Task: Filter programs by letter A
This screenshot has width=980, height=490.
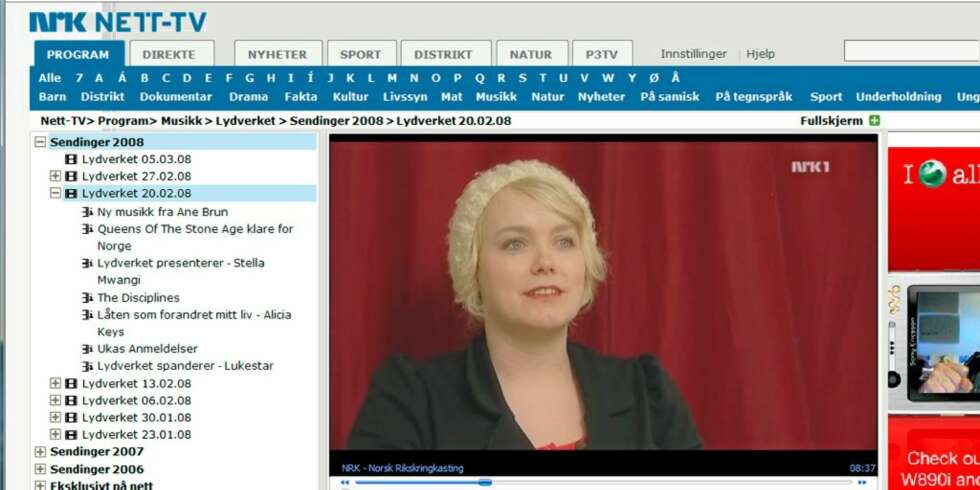Action: point(99,78)
